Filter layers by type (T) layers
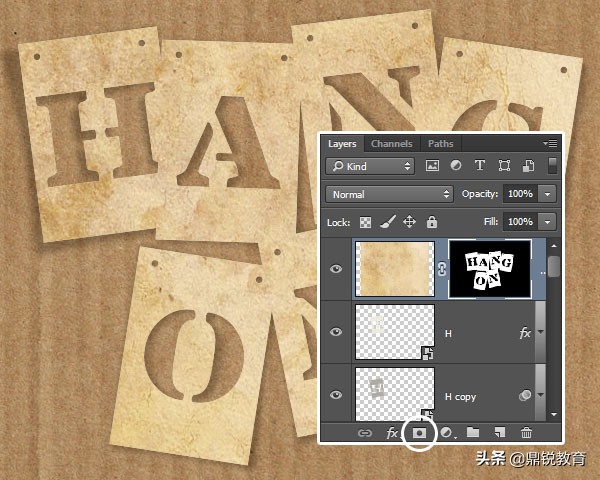 tap(480, 166)
